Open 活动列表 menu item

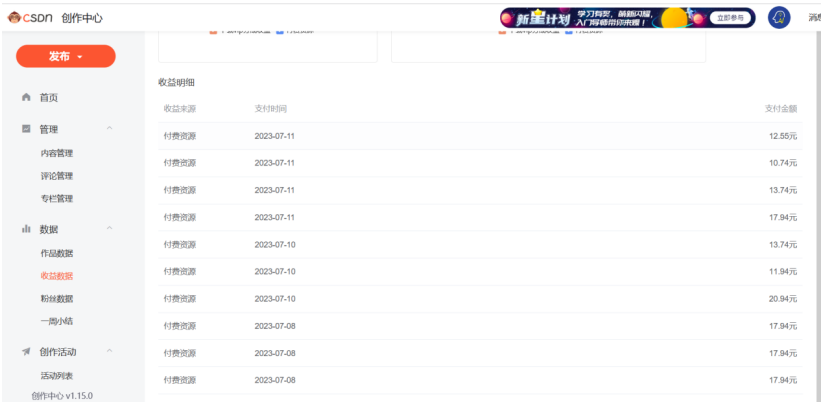(x=57, y=376)
